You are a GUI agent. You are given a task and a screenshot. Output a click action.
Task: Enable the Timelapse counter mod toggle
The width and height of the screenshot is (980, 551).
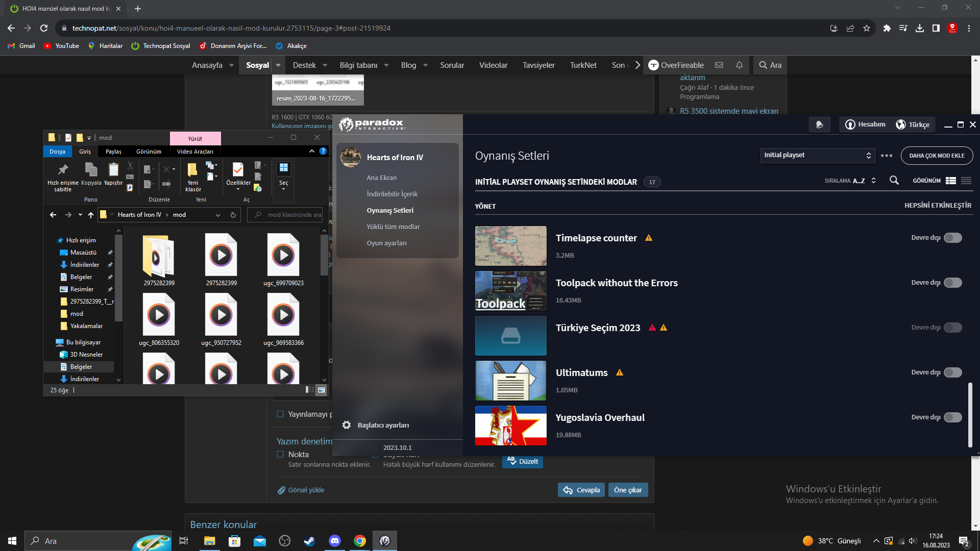pos(952,238)
